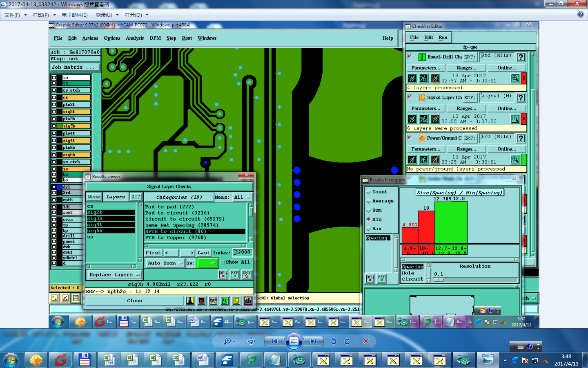Image resolution: width=588 pixels, height=368 pixels.
Task: Click question mark help for Board-Drill check
Action: pyautogui.click(x=521, y=57)
